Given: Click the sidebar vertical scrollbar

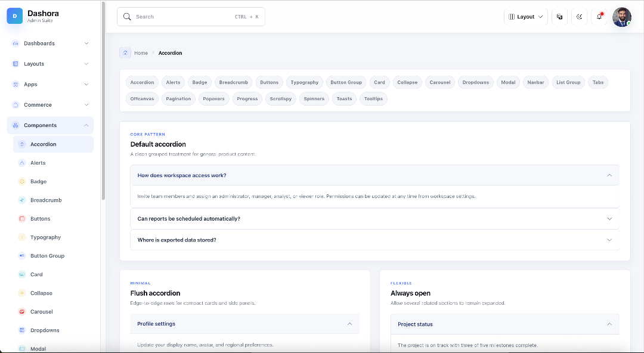Looking at the screenshot, I should [103, 101].
